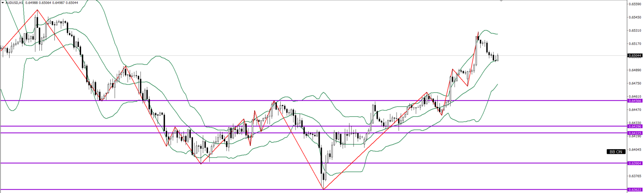Click the 0.64750 tick on price axis
Viewport: 644px width, 193px height.
(635, 83)
